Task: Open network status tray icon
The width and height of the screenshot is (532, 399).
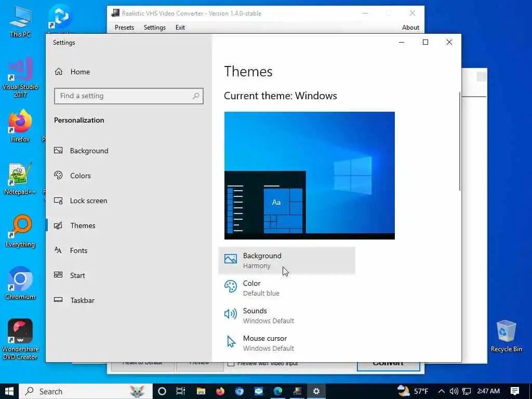Action: click(x=467, y=391)
